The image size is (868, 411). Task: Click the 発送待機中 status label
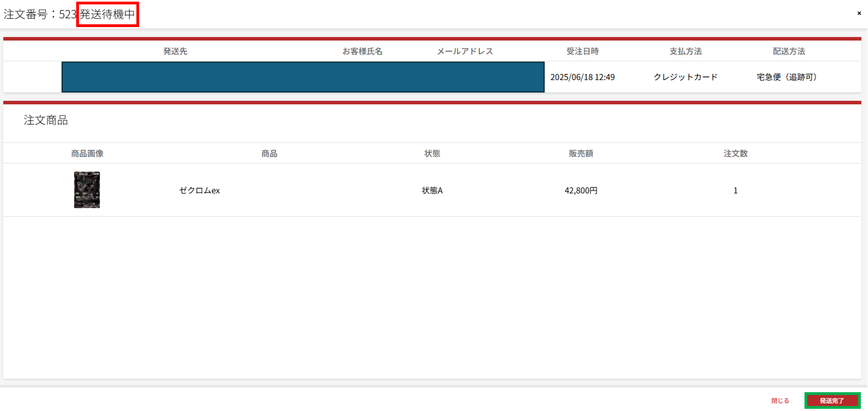(108, 14)
